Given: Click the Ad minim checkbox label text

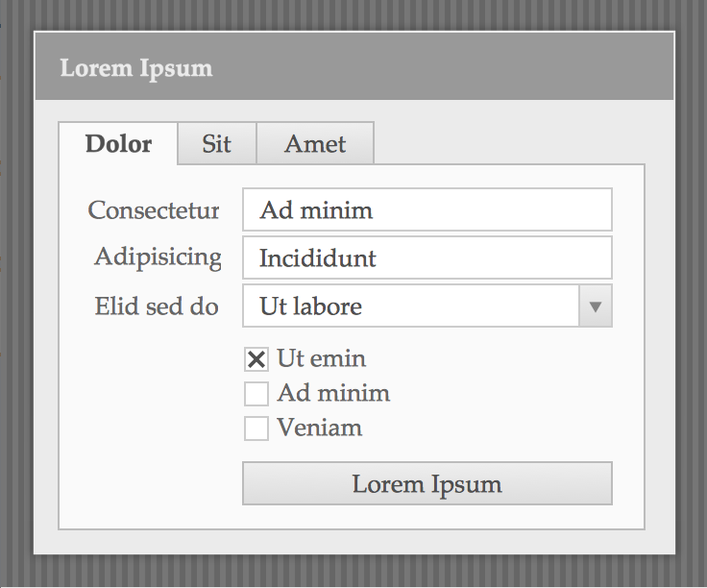Looking at the screenshot, I should 333,393.
